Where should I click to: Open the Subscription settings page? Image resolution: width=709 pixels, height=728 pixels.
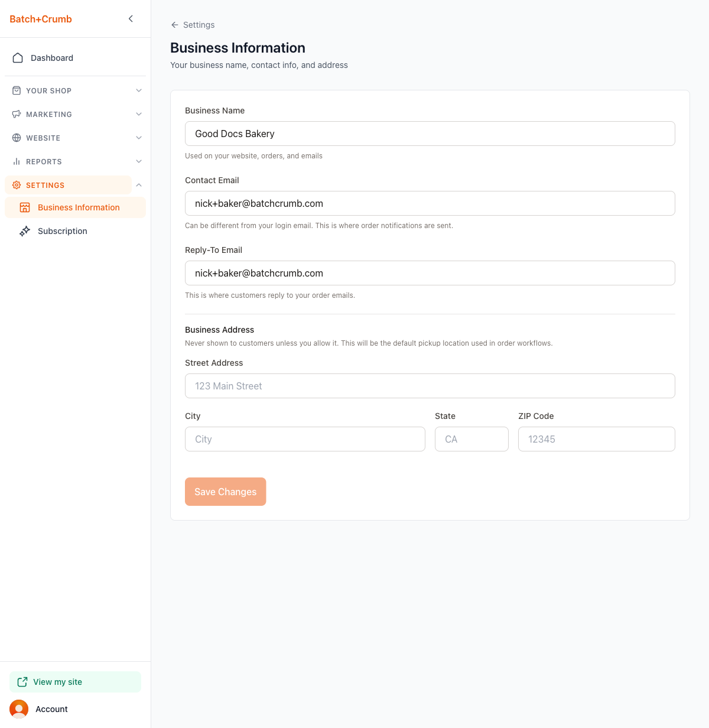tap(63, 231)
